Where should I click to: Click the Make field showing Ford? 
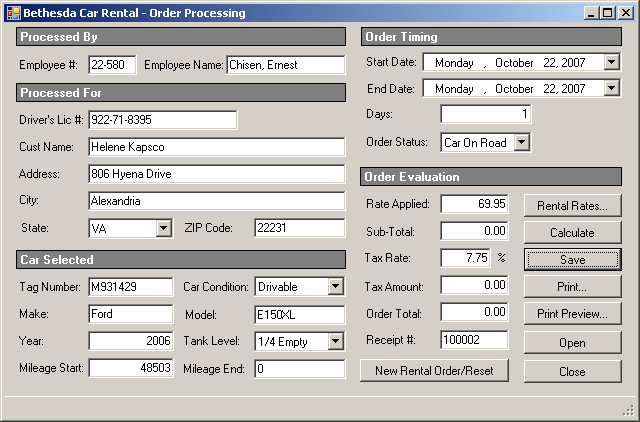click(x=131, y=314)
